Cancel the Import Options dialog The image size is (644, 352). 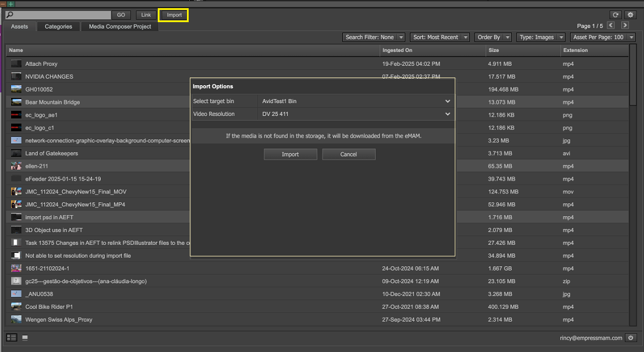(349, 154)
